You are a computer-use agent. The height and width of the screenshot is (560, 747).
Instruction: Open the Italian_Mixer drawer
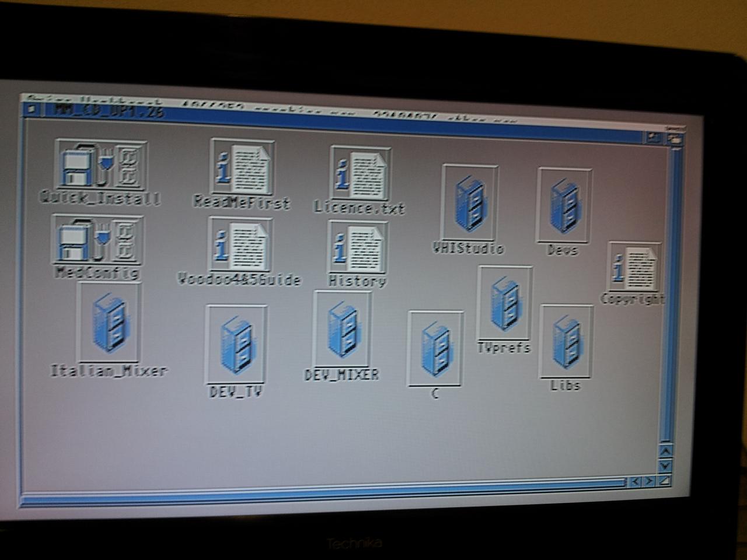tap(109, 324)
